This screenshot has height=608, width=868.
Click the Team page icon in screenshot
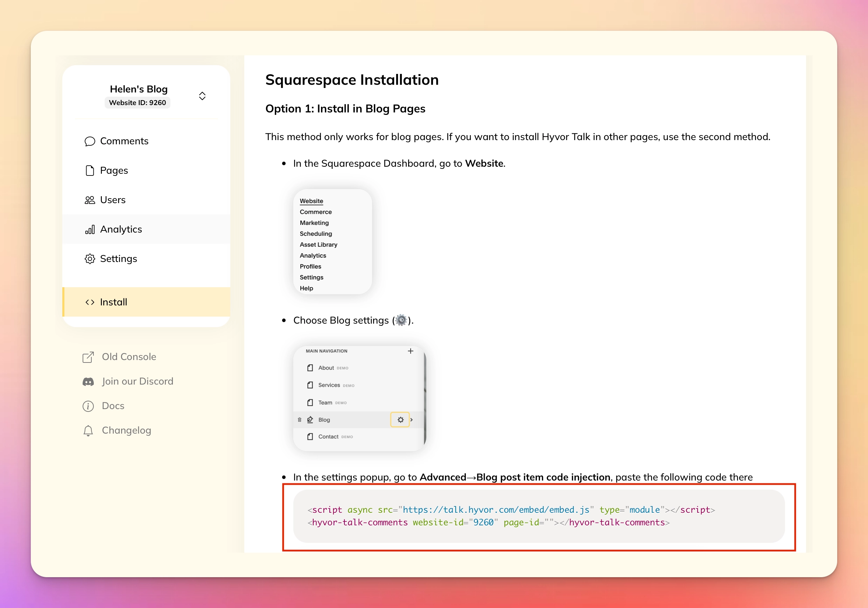[310, 402]
